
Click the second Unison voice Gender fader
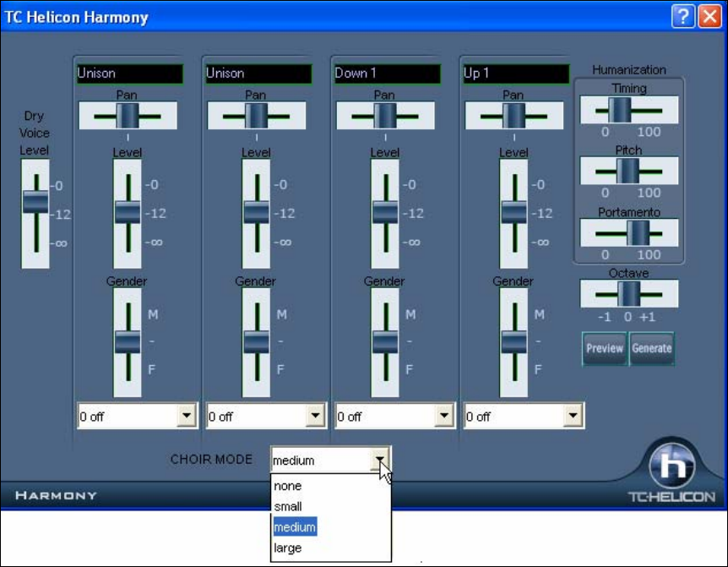pyautogui.click(x=256, y=343)
